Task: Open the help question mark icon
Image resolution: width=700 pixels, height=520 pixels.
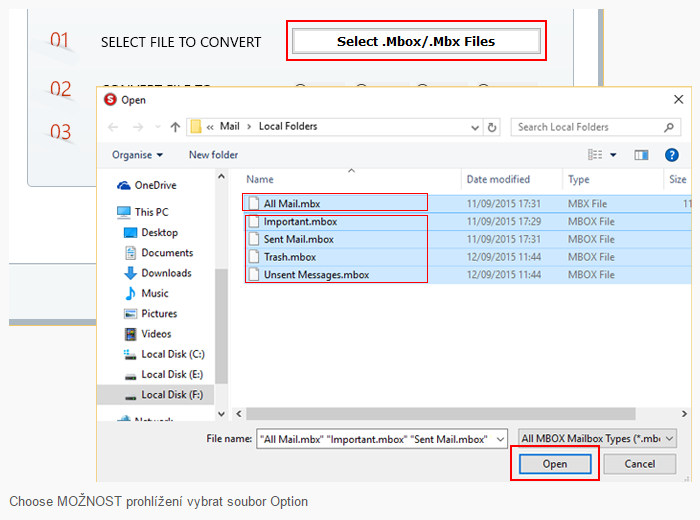Action: [672, 155]
